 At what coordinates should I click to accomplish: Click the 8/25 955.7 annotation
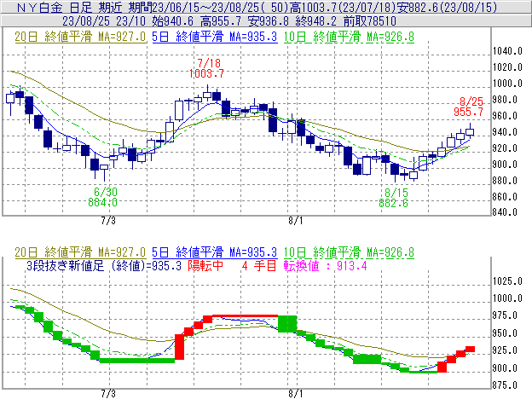(468, 107)
